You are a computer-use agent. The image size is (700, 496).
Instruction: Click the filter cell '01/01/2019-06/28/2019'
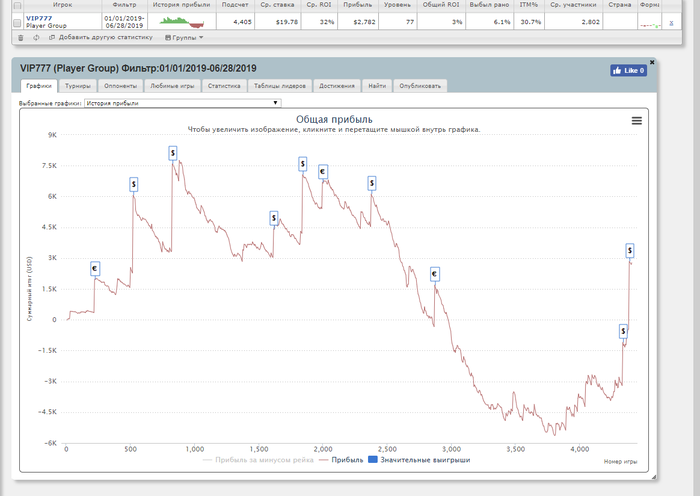coord(124,22)
